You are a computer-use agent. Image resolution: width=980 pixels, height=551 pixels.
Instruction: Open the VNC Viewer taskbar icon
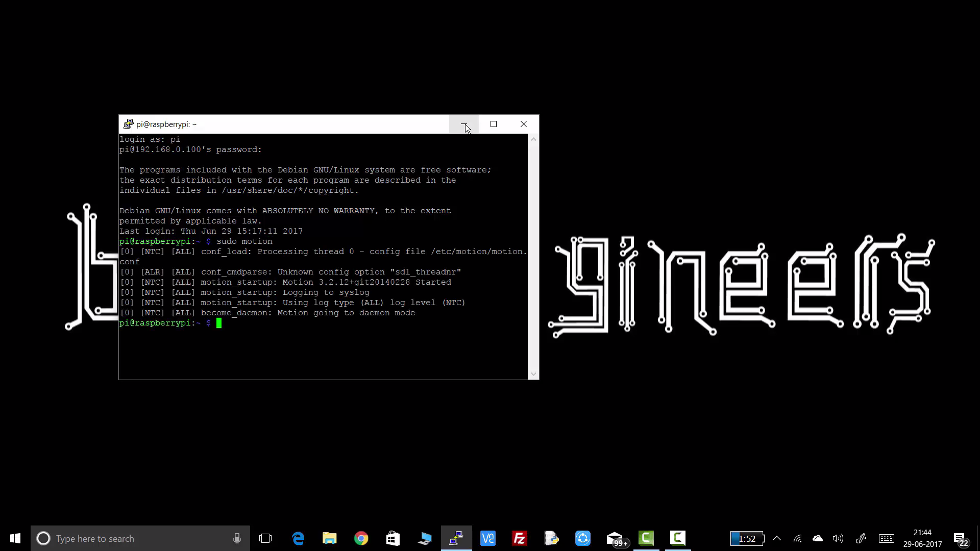488,538
